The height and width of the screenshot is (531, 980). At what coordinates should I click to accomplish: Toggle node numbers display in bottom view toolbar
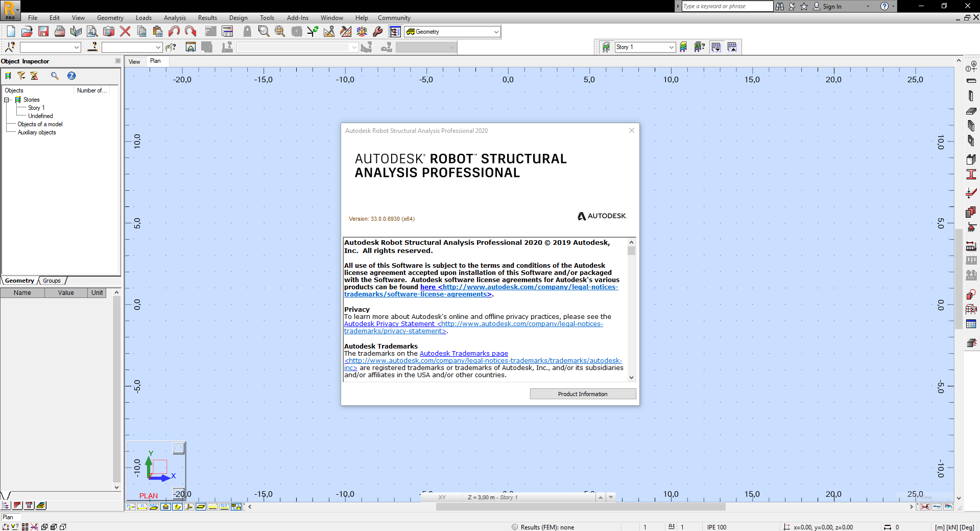131,506
